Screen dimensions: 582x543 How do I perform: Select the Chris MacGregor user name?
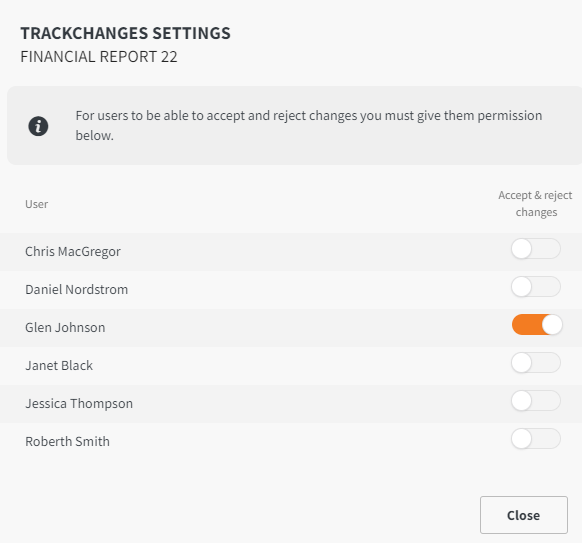pos(73,252)
